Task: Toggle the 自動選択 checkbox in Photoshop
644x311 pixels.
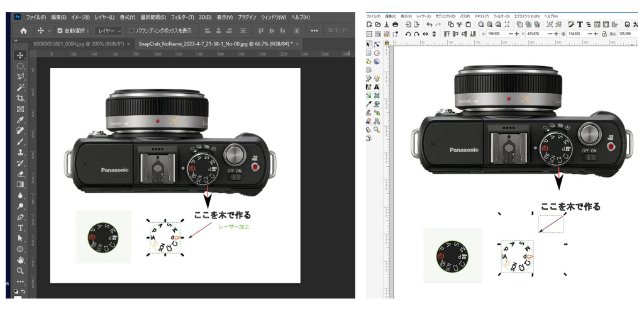Action: 60,30
